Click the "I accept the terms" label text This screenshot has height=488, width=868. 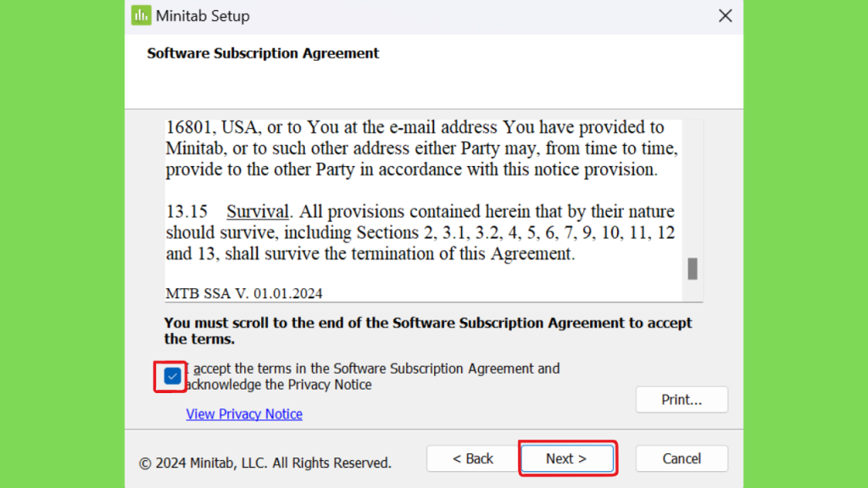(373, 376)
